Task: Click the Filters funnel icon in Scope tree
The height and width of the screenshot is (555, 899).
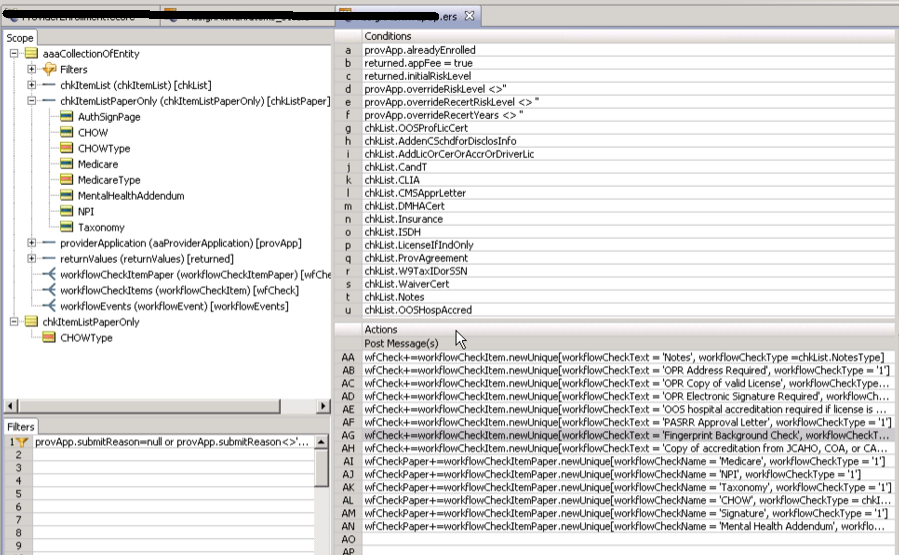Action: click(x=49, y=69)
